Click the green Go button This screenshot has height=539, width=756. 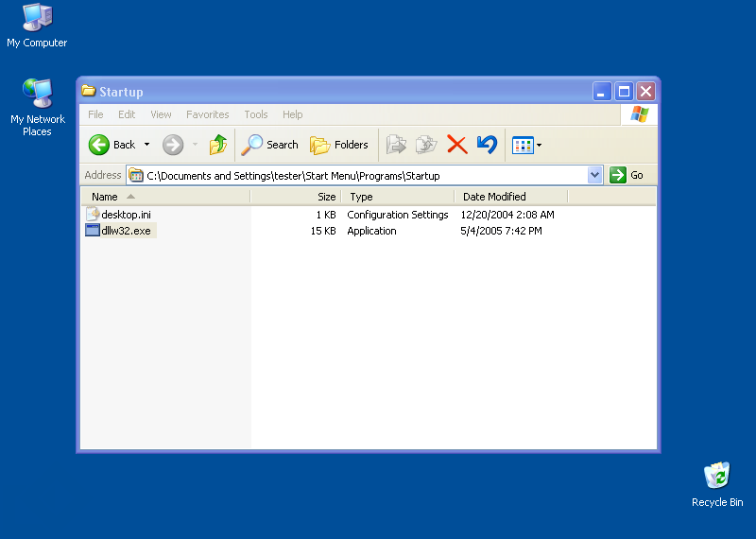pyautogui.click(x=627, y=175)
